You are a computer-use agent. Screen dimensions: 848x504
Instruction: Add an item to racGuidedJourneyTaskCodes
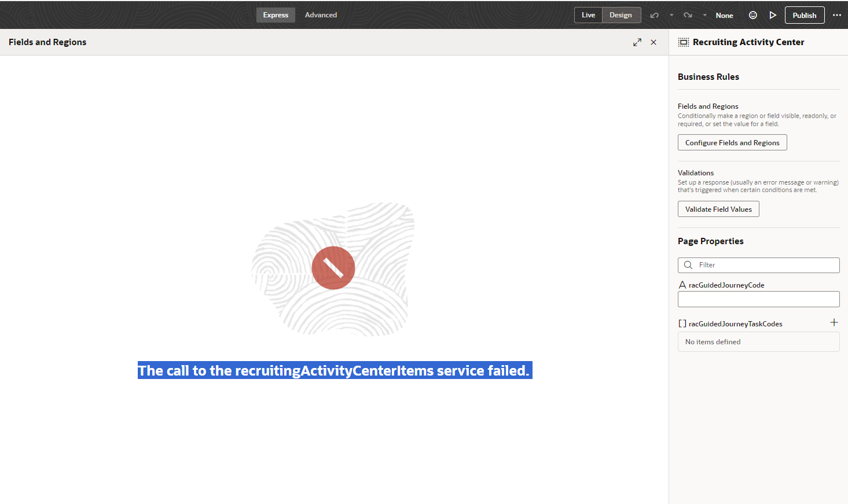(834, 322)
